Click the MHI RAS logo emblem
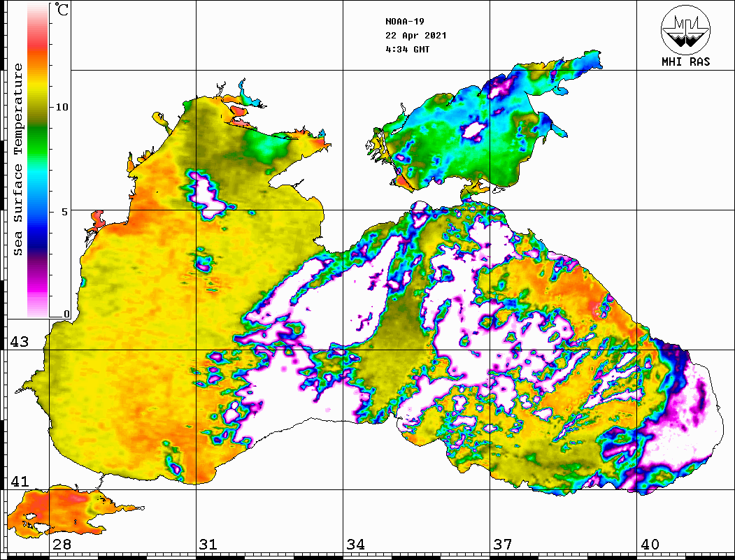This screenshot has height=560, width=735. click(x=685, y=29)
